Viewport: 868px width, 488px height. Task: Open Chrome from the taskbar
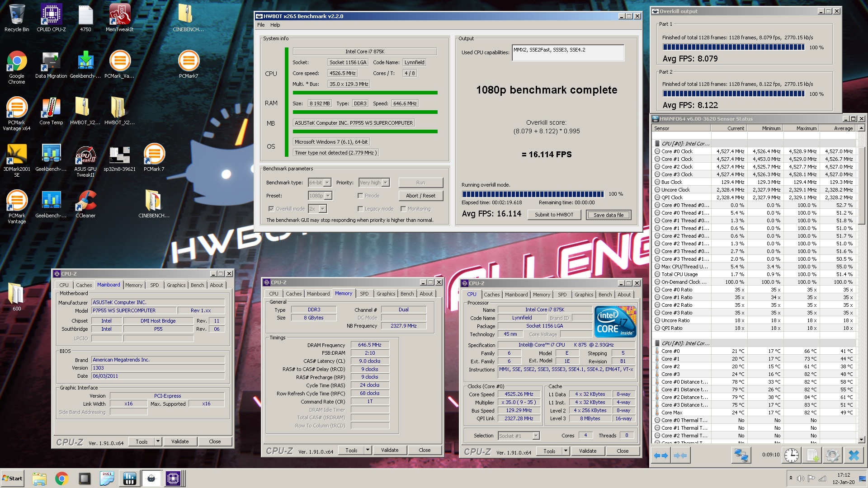click(x=62, y=479)
